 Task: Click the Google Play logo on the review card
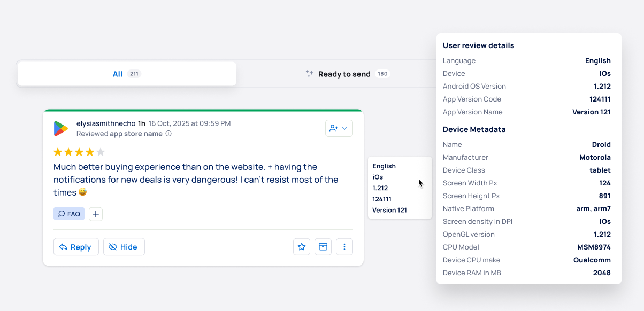pos(60,128)
